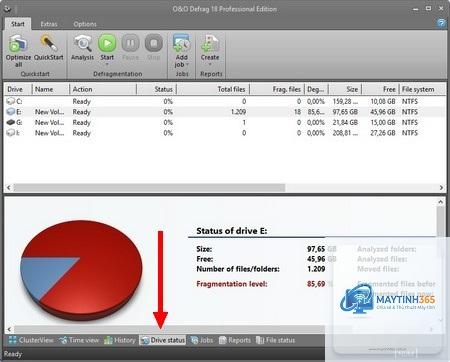Screen dimensions: 450x362
Task: Click the grayed-out Pause button
Action: tap(130, 43)
